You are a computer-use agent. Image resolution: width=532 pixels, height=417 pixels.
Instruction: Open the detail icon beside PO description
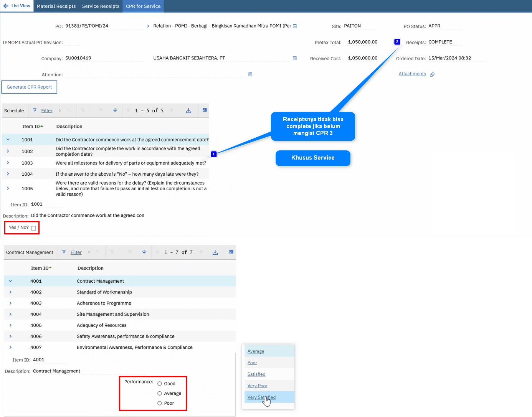coord(295,26)
